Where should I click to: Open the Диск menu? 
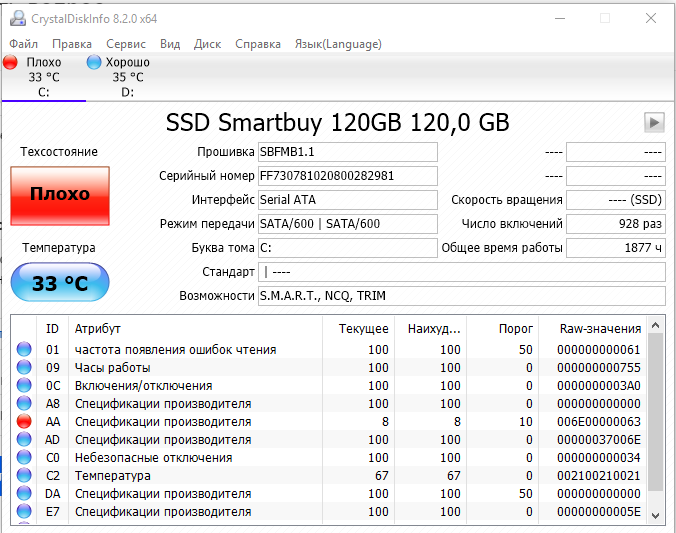207,44
